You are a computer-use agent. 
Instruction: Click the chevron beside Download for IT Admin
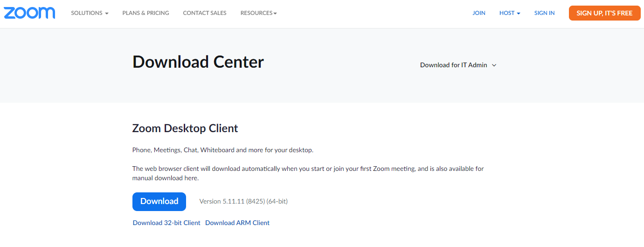point(494,65)
